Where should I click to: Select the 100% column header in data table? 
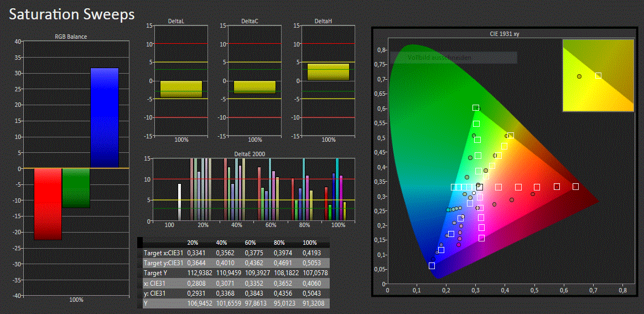click(311, 243)
